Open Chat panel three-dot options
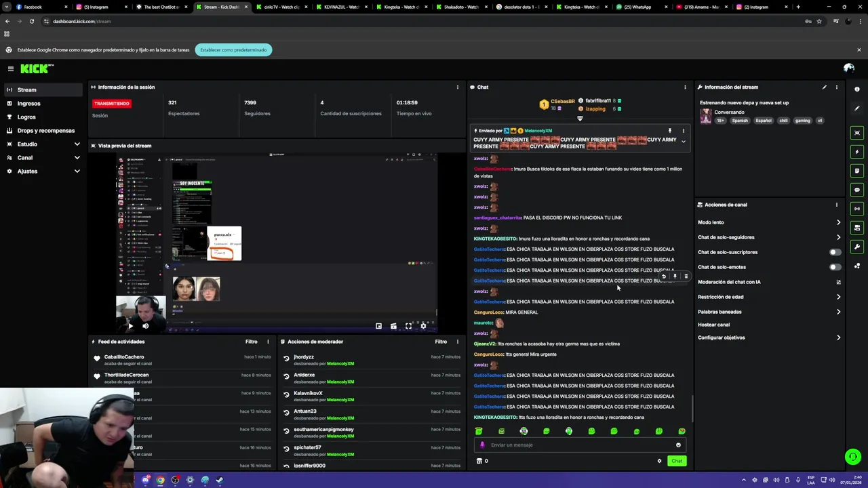 (x=685, y=87)
